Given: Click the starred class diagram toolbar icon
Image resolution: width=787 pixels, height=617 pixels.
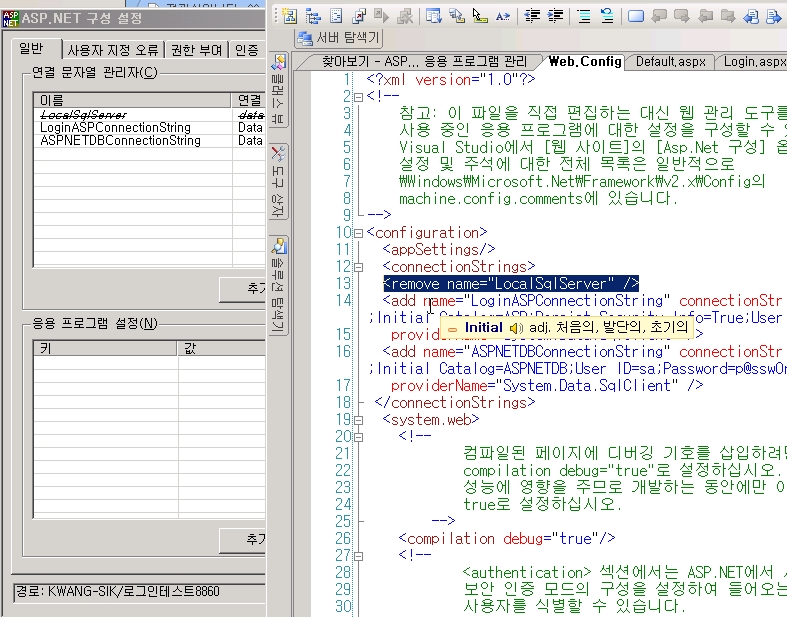Looking at the screenshot, I should pyautogui.click(x=290, y=16).
